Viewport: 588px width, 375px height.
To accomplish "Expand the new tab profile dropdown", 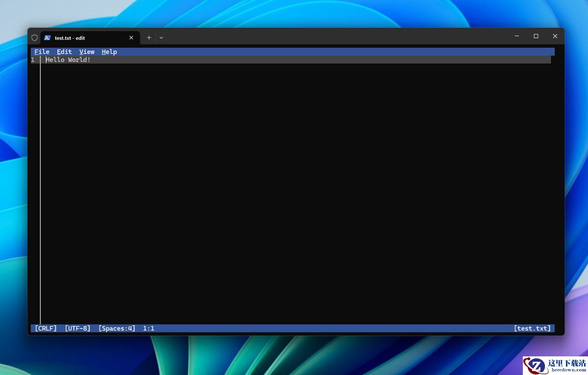I will [x=161, y=38].
